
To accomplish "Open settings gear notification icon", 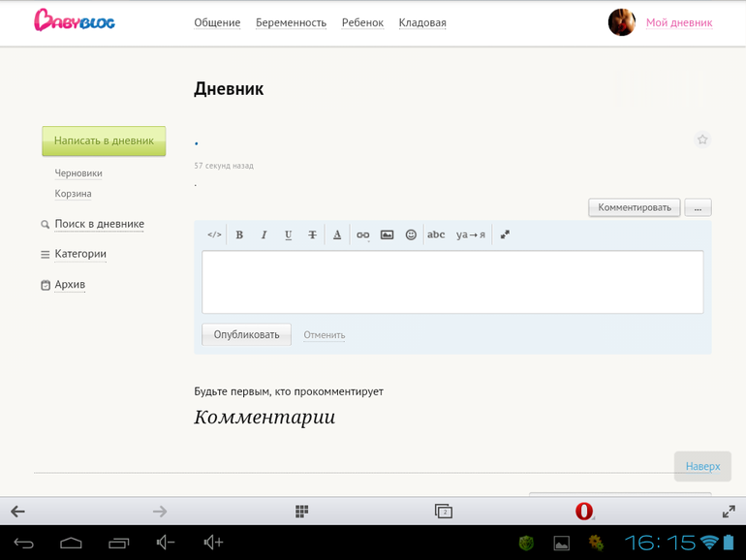I will pyautogui.click(x=596, y=543).
